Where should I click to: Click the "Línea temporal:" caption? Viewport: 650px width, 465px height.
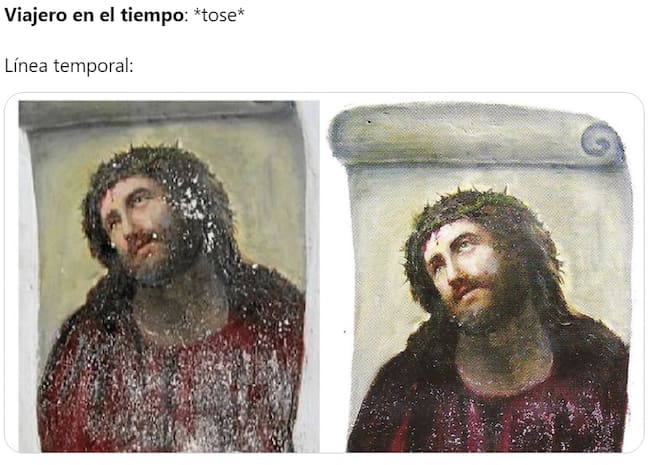coord(69,66)
